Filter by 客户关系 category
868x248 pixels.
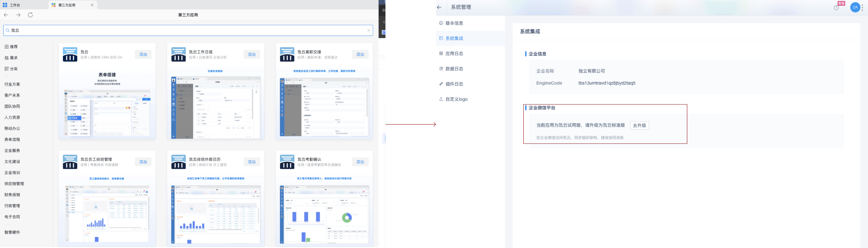click(12, 95)
